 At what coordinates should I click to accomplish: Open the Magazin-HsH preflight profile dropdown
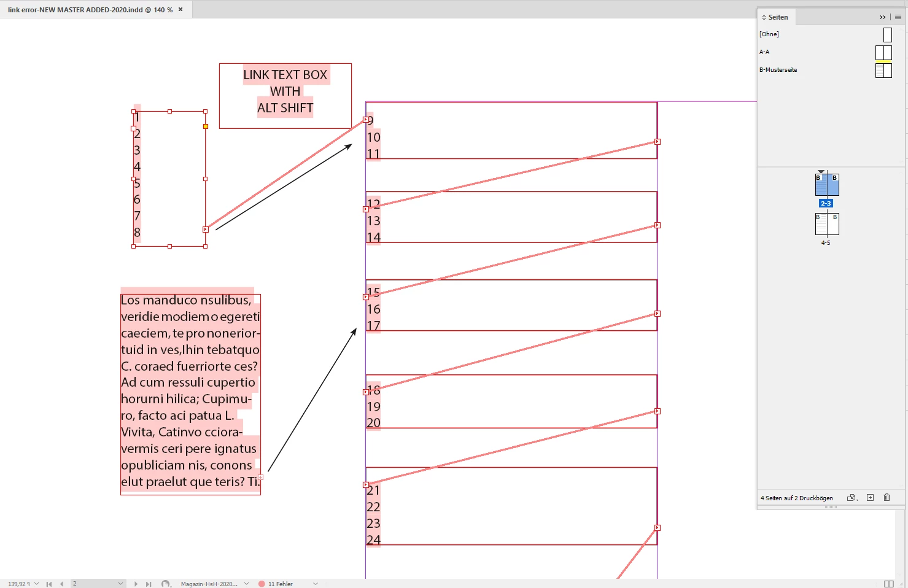click(x=246, y=584)
